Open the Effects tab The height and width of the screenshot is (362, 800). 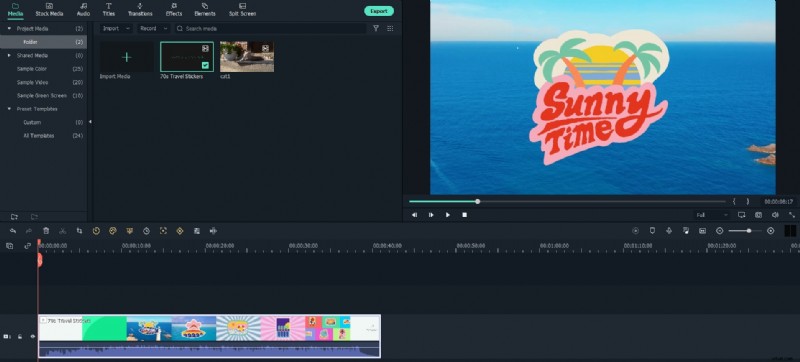point(174,10)
